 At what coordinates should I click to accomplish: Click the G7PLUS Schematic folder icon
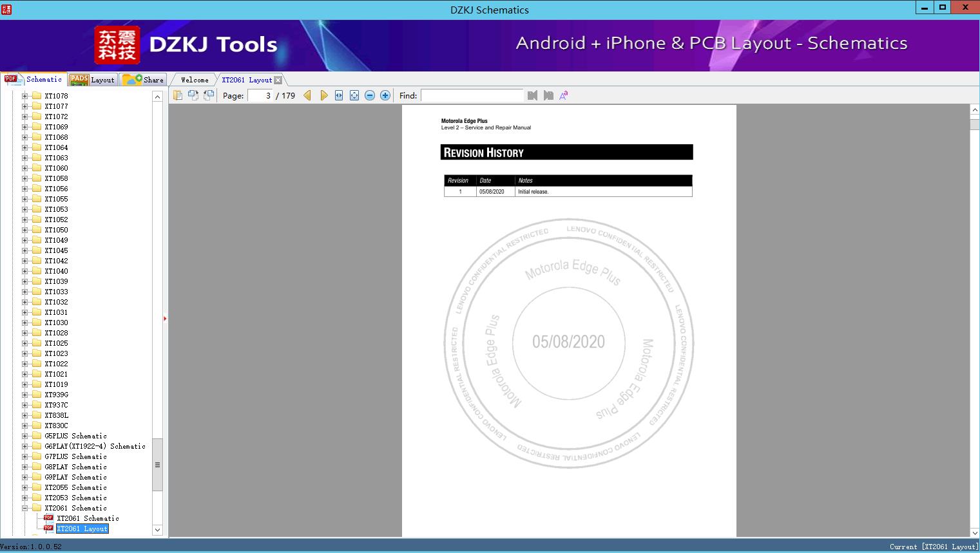point(37,456)
